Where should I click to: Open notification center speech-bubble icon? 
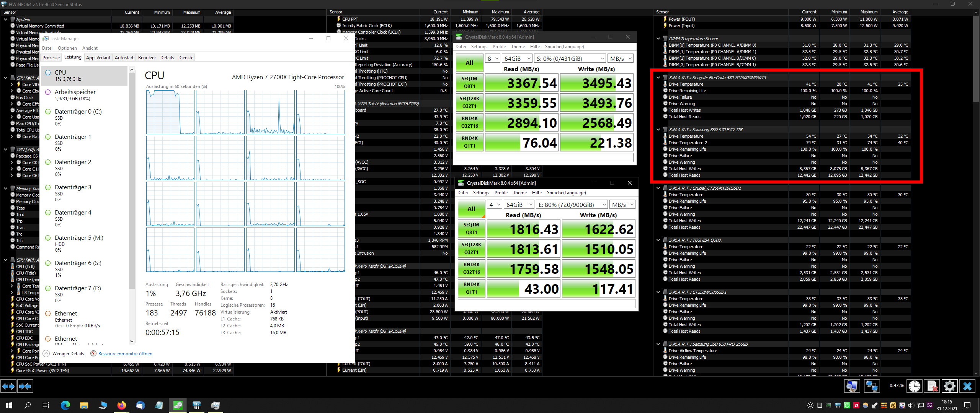click(967, 405)
